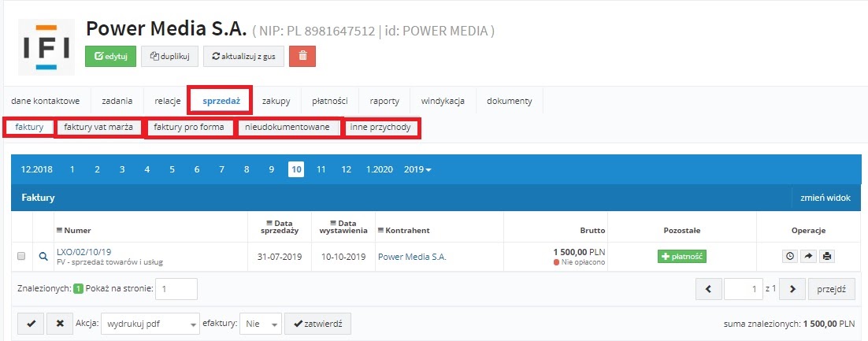Deselect all with the X button

point(60,324)
